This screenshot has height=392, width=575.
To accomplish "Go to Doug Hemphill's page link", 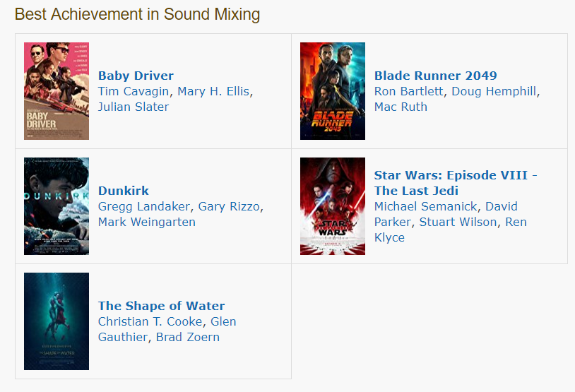I will 494,91.
